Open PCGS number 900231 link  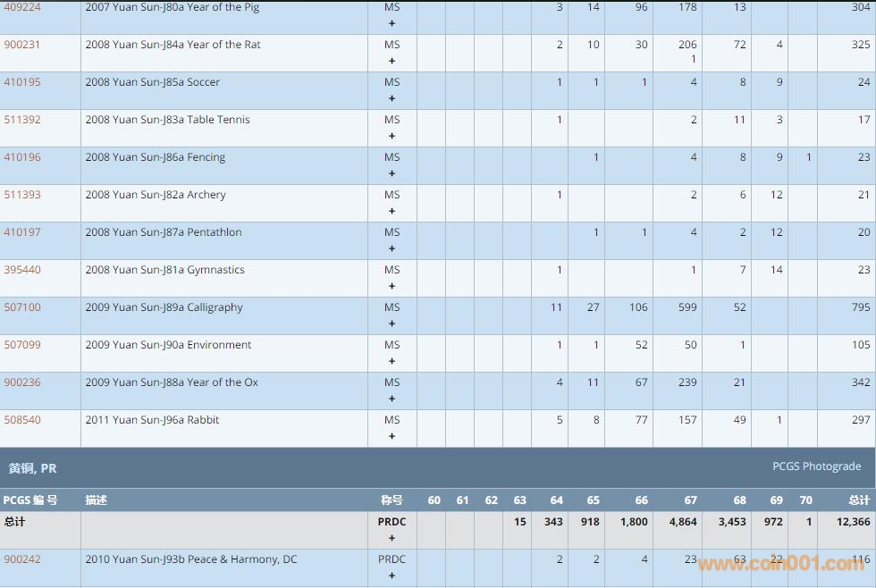coord(22,45)
